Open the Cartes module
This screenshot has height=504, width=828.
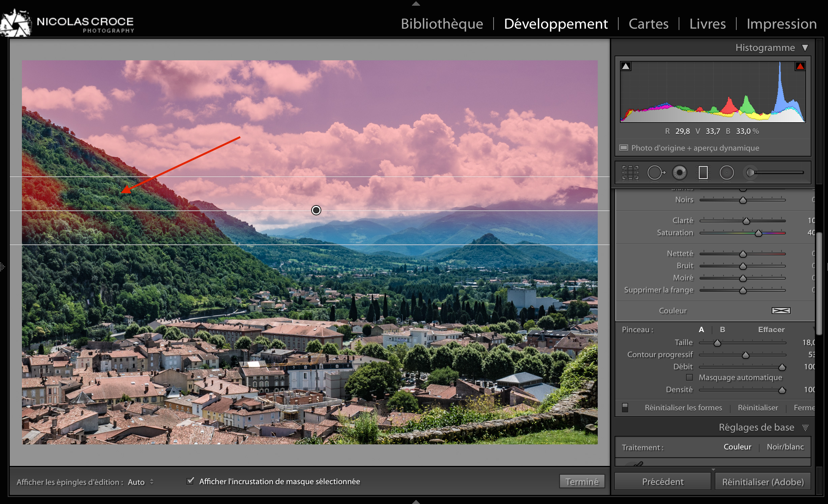click(648, 24)
